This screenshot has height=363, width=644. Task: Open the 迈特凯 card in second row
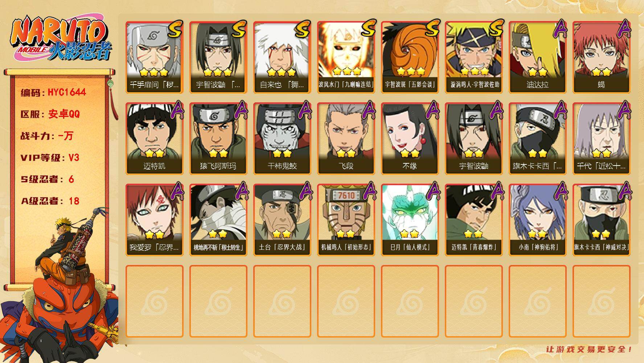[154, 139]
